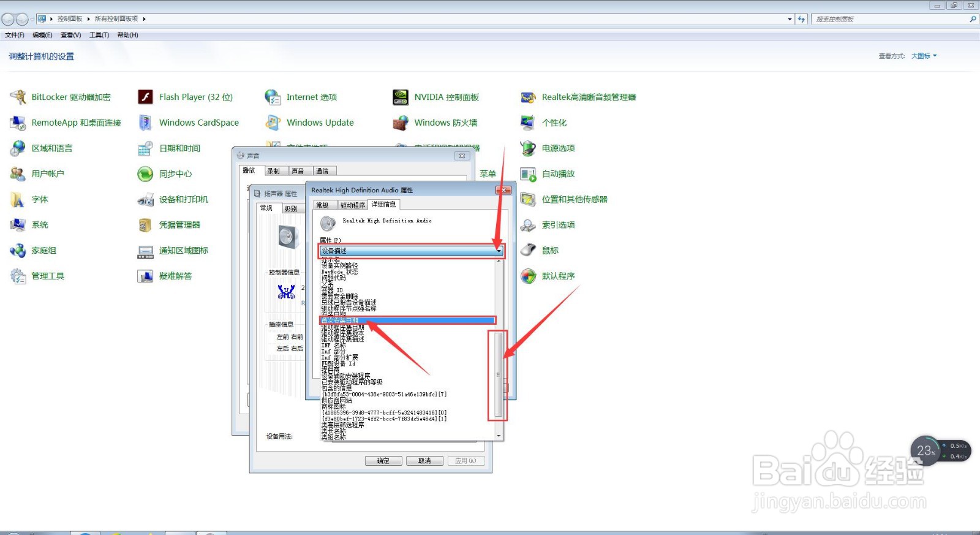Click 所有控制面板项 breadcrumb in address bar
This screenshot has height=535, width=980.
(116, 19)
